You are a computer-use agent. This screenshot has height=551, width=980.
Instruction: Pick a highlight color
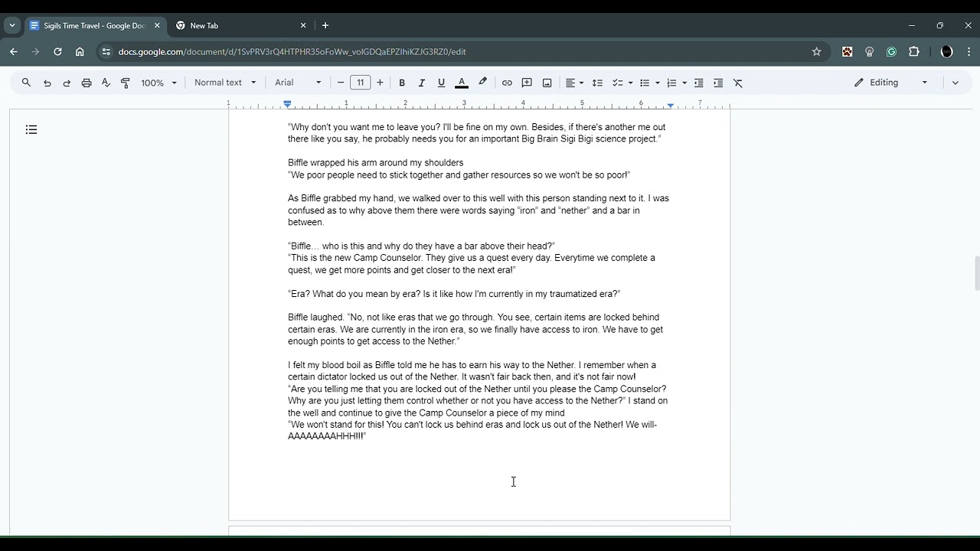coord(482,83)
